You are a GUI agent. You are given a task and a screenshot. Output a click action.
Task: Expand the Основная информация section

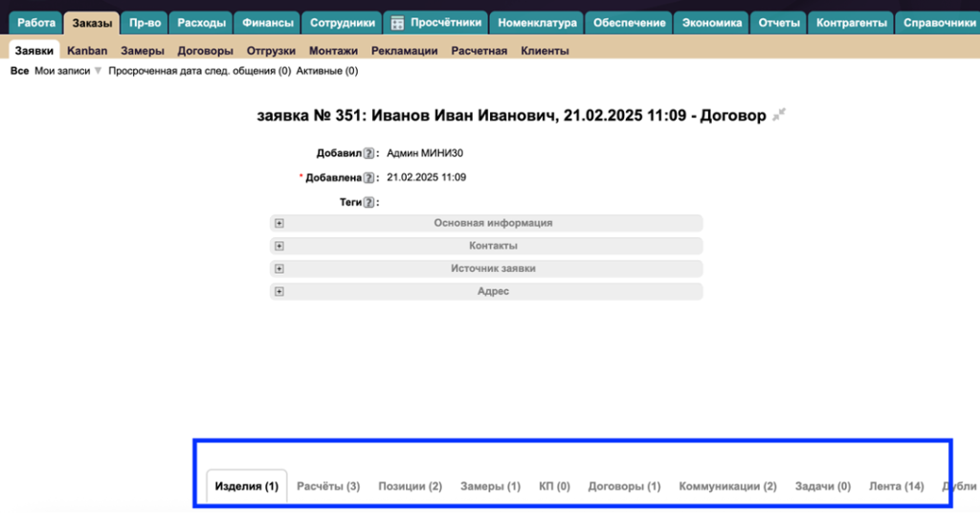coord(279,223)
